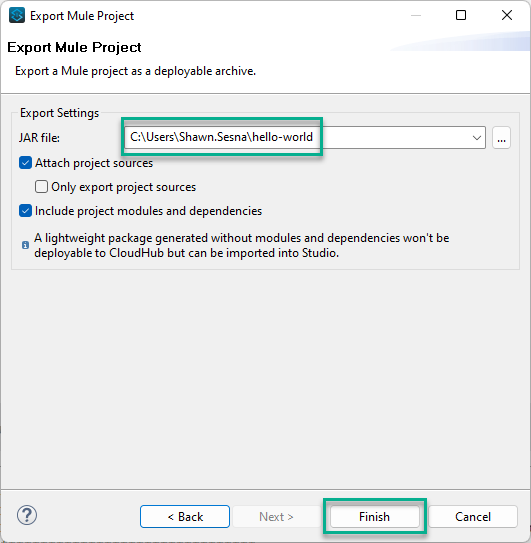Click the lightweight package information message
The width and height of the screenshot is (531, 543).
click(241, 245)
